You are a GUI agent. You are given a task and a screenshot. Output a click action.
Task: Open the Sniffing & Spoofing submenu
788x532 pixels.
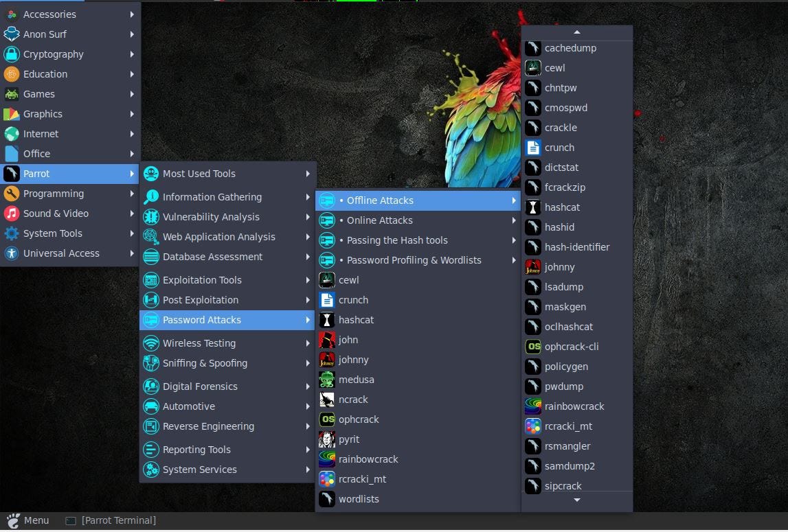pyautogui.click(x=227, y=363)
